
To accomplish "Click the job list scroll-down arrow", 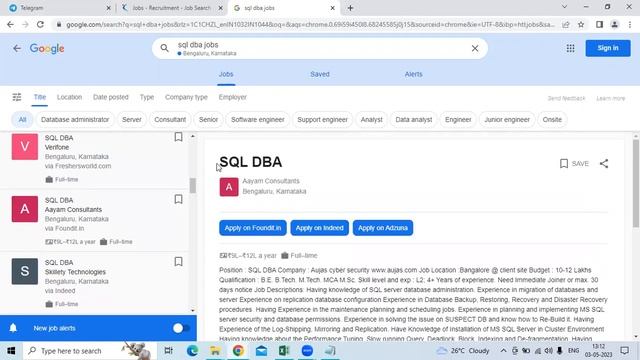I will 193,311.
